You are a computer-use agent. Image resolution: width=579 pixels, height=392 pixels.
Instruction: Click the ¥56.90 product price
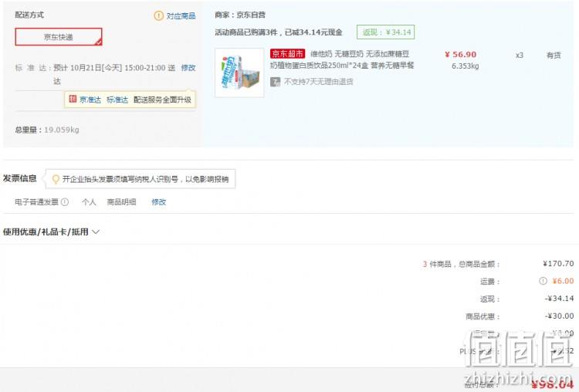pyautogui.click(x=460, y=55)
